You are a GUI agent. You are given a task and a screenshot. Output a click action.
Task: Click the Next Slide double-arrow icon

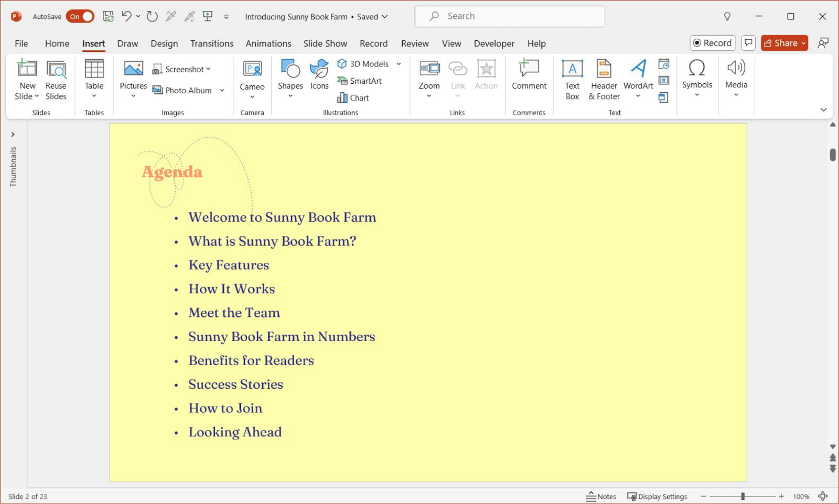coord(833,469)
